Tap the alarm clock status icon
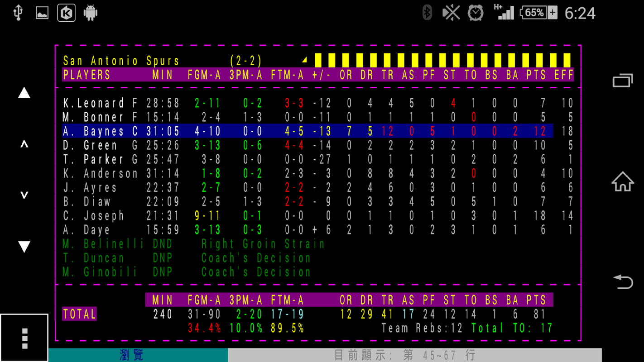The width and height of the screenshot is (644, 362). click(x=476, y=13)
